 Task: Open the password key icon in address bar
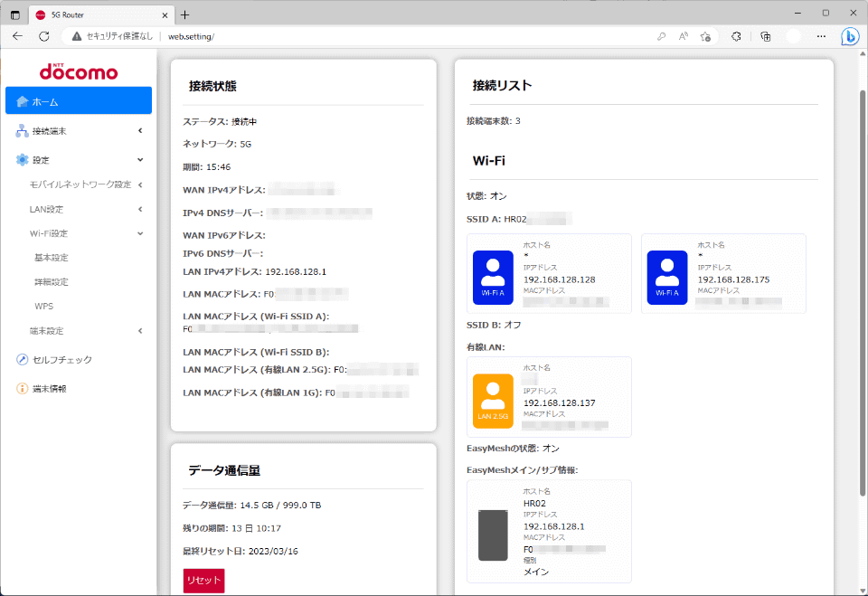[x=662, y=36]
